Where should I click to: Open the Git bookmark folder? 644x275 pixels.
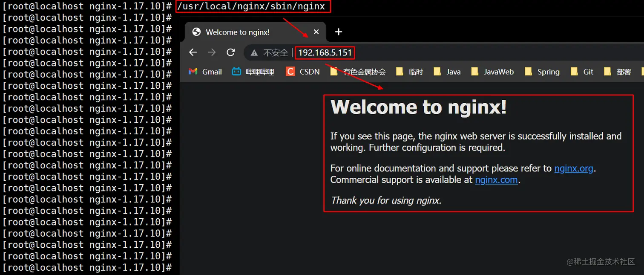[582, 72]
